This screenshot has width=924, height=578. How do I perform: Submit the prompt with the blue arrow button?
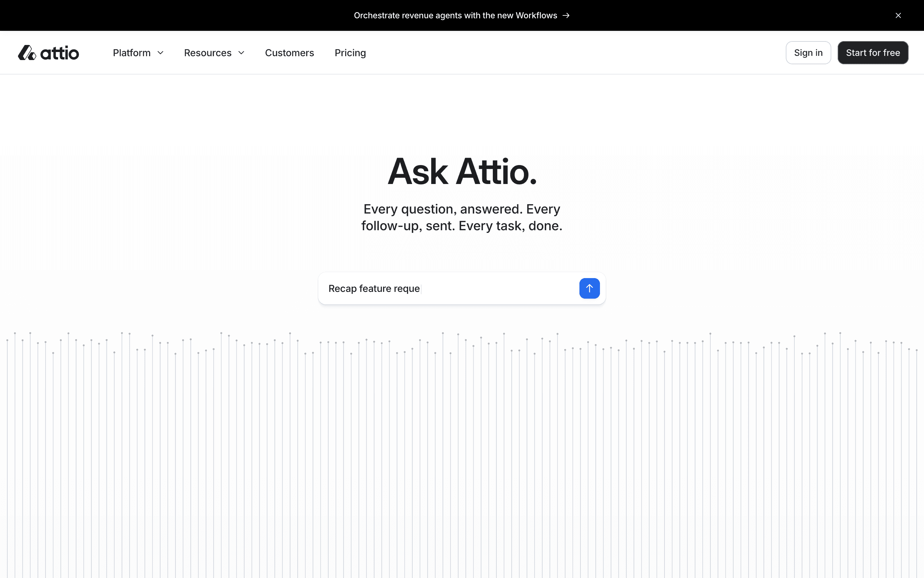point(589,288)
